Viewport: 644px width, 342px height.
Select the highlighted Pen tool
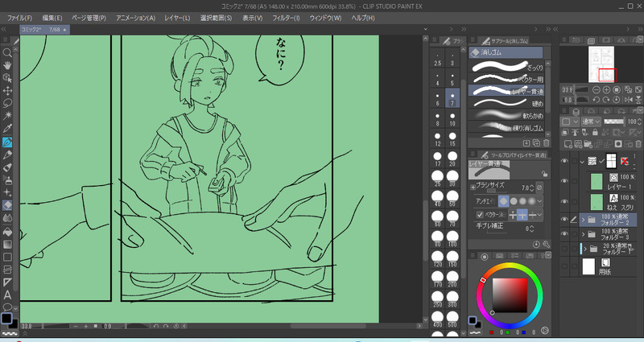click(7, 142)
